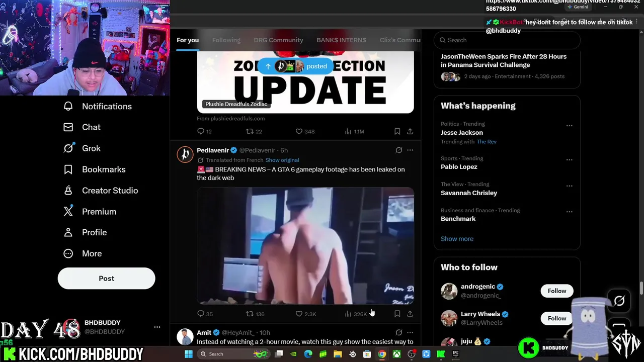Switch to the For you tab
This screenshot has width=644, height=362.
pyautogui.click(x=188, y=40)
